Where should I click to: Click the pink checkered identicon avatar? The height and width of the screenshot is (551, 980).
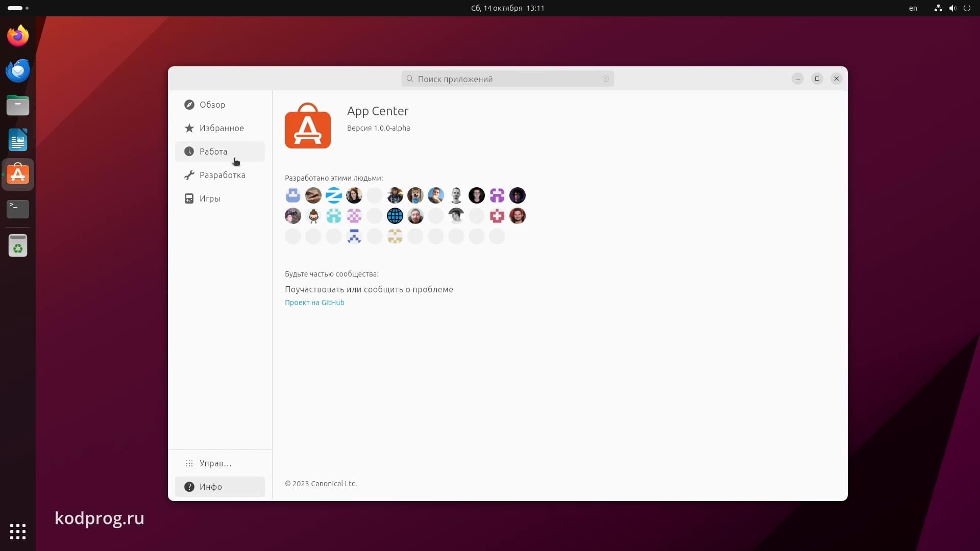354,216
